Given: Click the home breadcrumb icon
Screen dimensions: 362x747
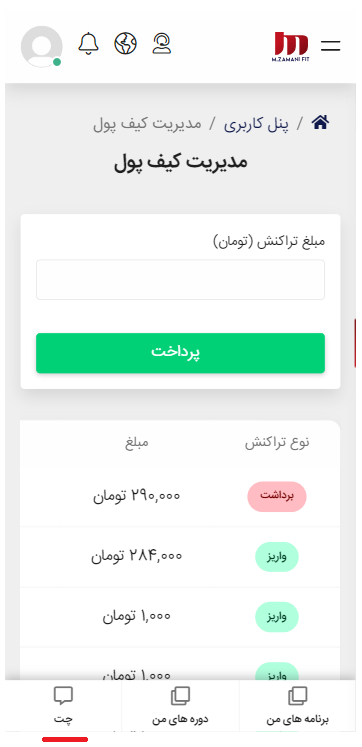Looking at the screenshot, I should pos(320,123).
